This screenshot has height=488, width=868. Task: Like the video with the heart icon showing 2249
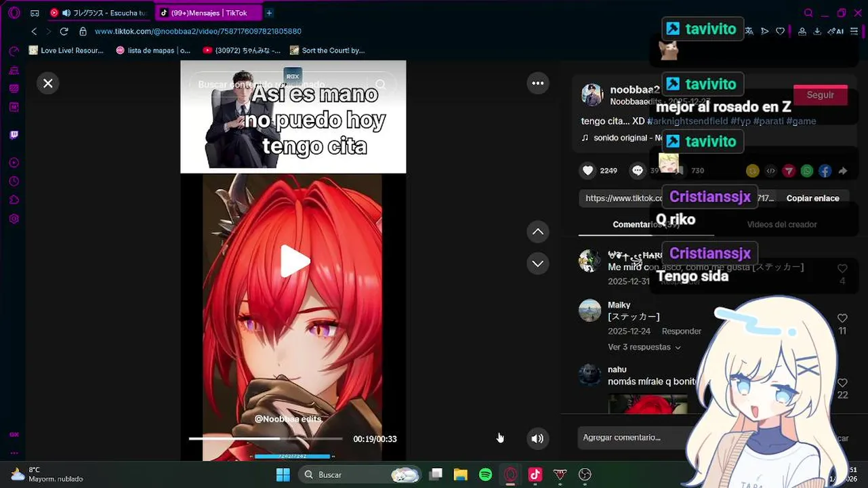tap(588, 171)
